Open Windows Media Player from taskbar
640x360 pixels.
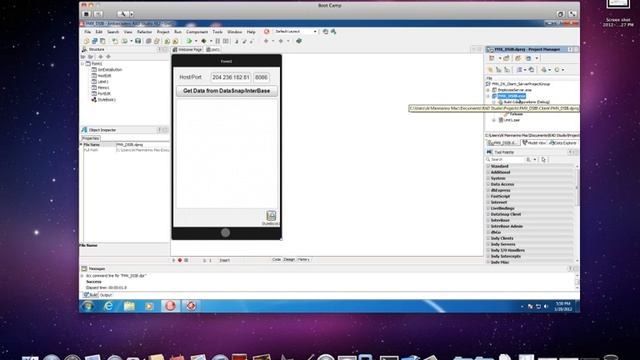tap(149, 306)
